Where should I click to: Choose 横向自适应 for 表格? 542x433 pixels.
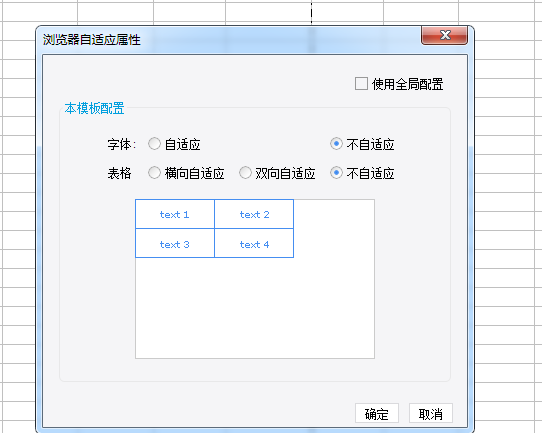(154, 173)
